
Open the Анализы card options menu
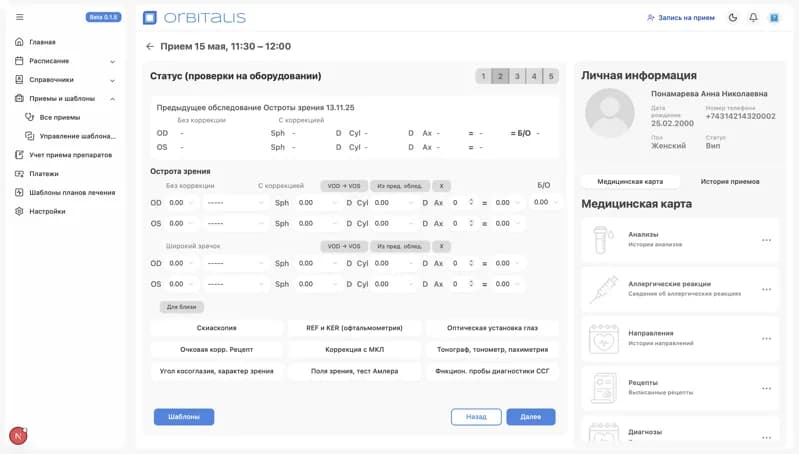click(x=766, y=240)
